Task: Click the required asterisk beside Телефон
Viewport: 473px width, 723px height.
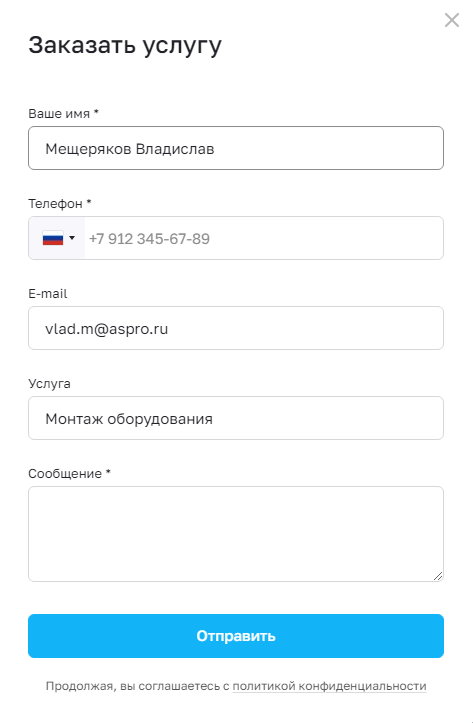Action: (x=89, y=202)
